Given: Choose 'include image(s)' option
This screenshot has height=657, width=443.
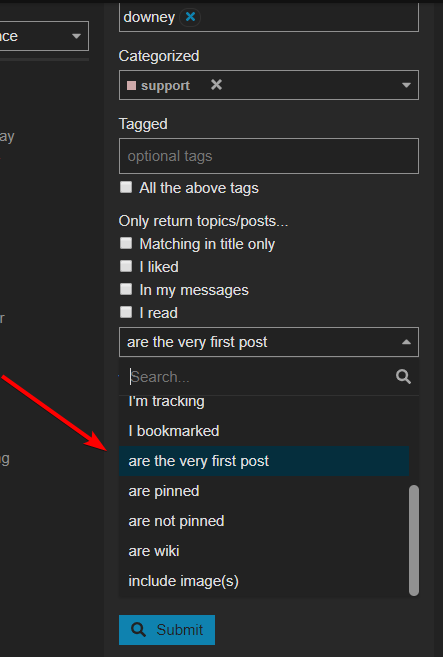Looking at the screenshot, I should tap(264, 581).
